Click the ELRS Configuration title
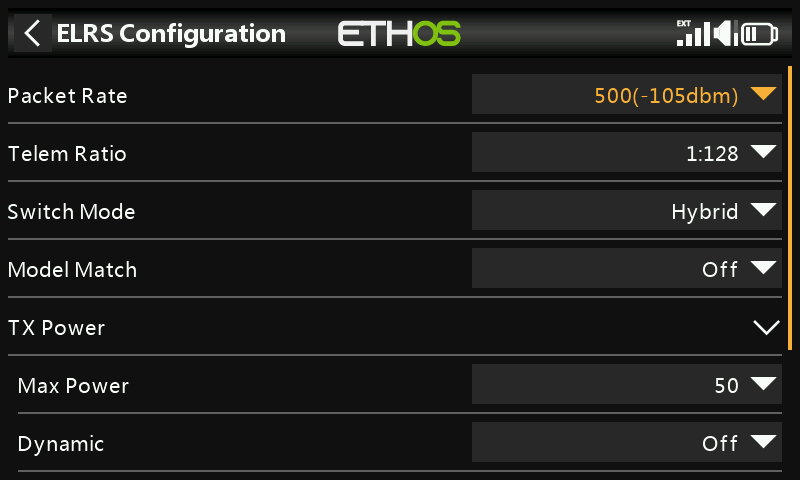Screen dimensions: 800x480 171,33
